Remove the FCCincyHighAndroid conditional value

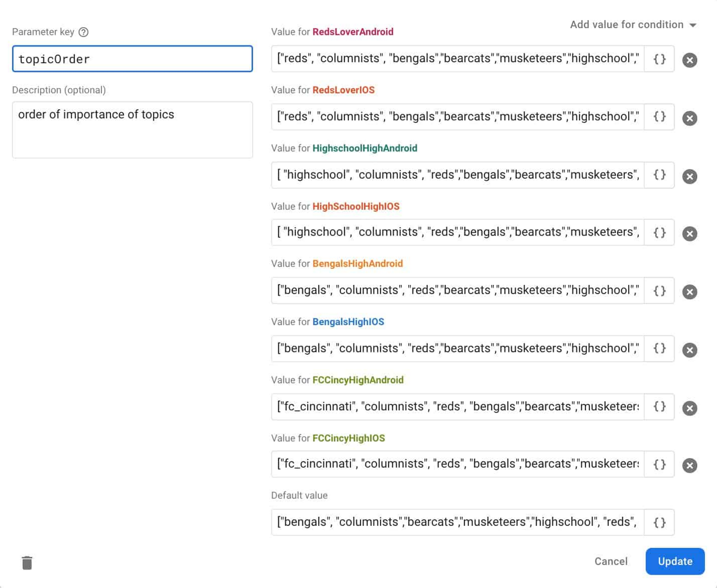click(x=689, y=408)
